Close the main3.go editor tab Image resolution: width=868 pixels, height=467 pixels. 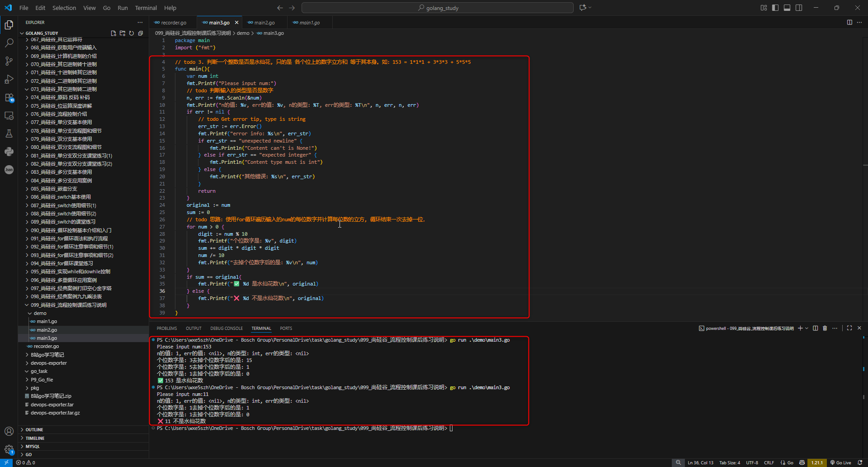tap(236, 23)
